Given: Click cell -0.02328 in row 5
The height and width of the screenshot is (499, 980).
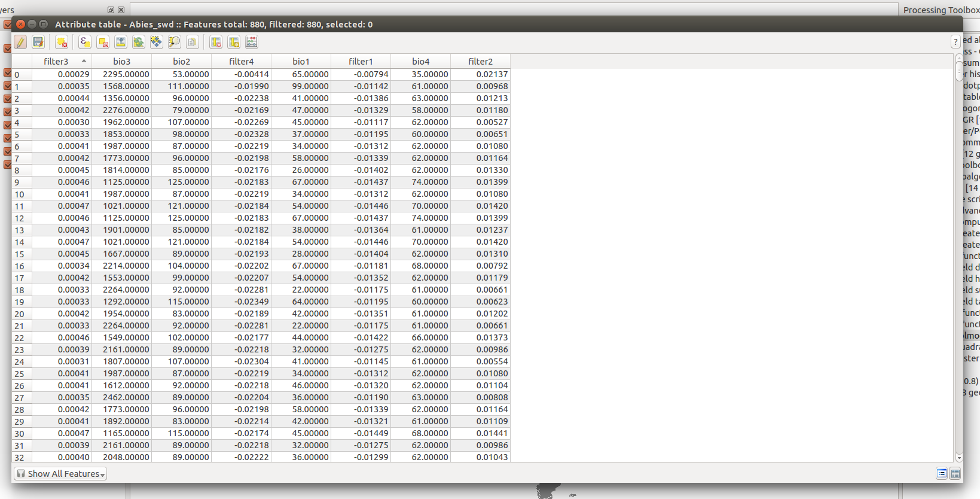Looking at the screenshot, I should coord(241,134).
